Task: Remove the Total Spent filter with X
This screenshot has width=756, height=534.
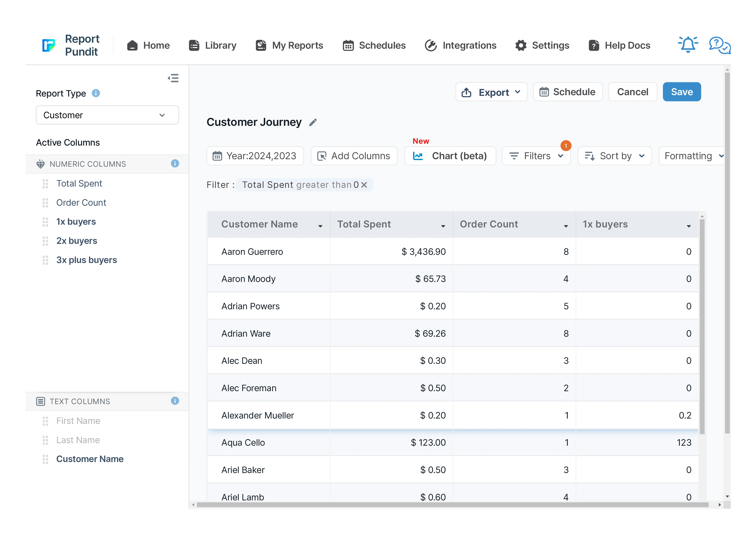Action: click(364, 185)
